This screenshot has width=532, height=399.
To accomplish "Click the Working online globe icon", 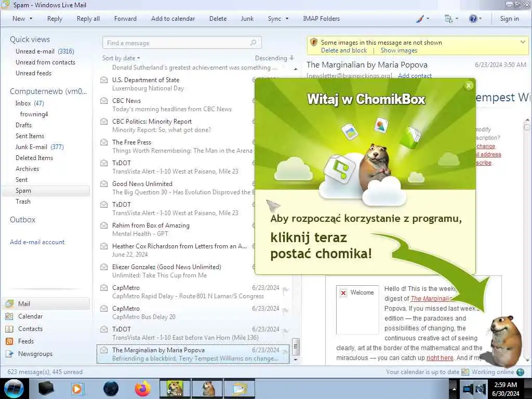I will pyautogui.click(x=520, y=372).
